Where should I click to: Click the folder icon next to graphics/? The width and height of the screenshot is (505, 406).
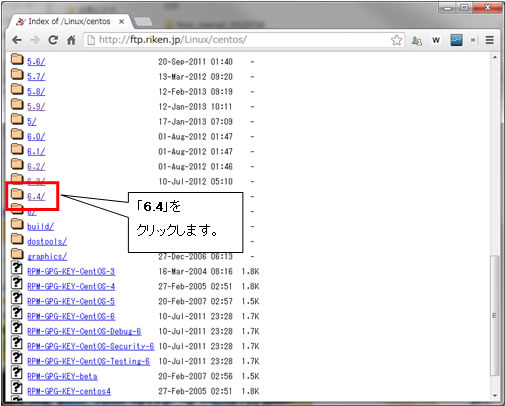pyautogui.click(x=17, y=254)
